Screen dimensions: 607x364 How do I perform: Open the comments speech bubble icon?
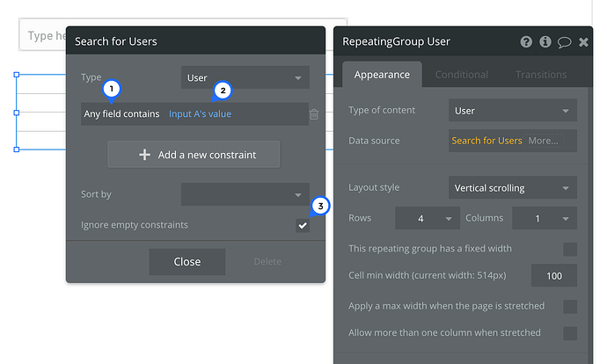click(565, 41)
